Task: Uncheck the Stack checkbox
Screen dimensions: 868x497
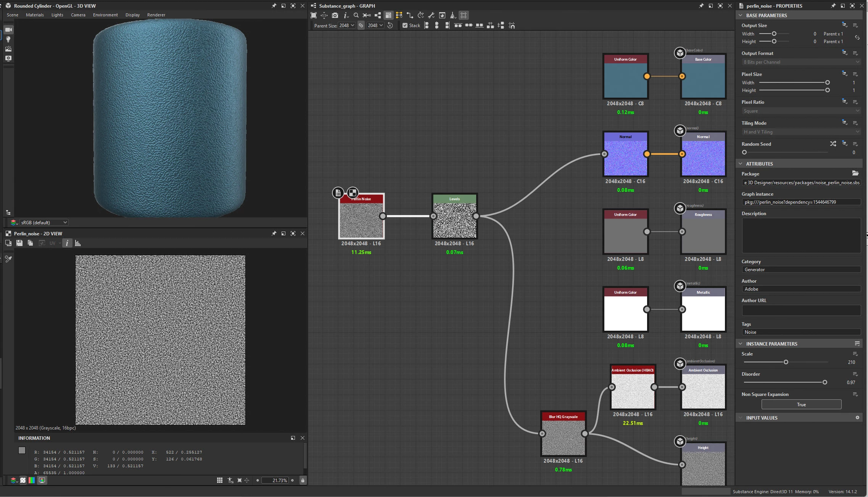Action: click(405, 26)
